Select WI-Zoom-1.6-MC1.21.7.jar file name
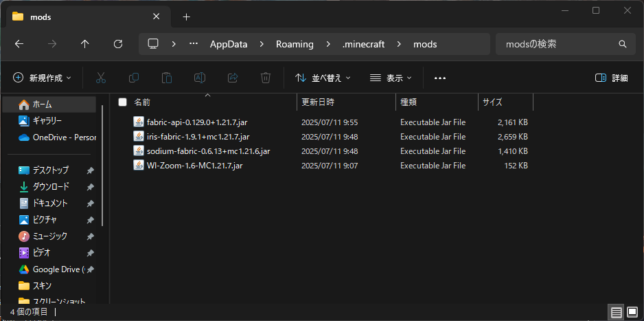The height and width of the screenshot is (321, 644). (196, 165)
